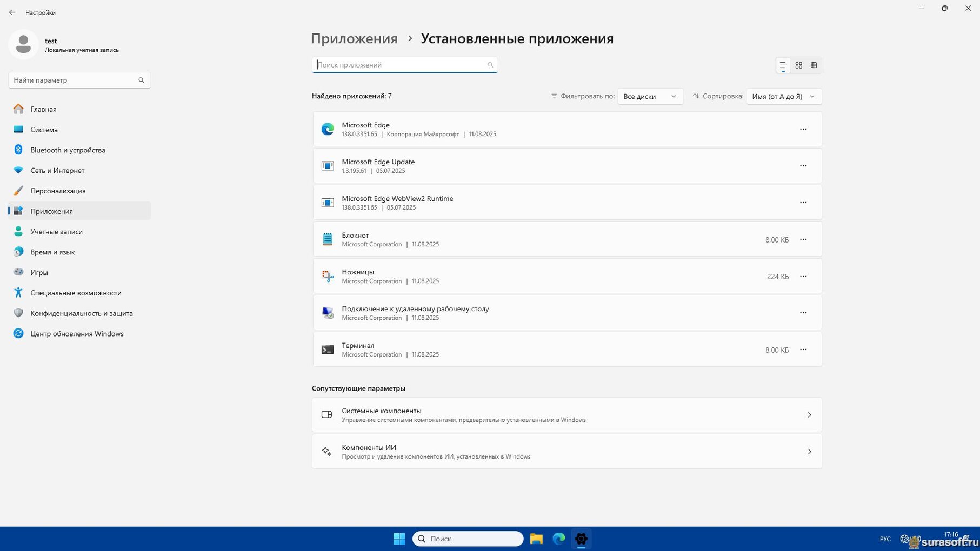Image resolution: width=980 pixels, height=551 pixels.
Task: Click the Терминал app icon
Action: click(x=328, y=350)
